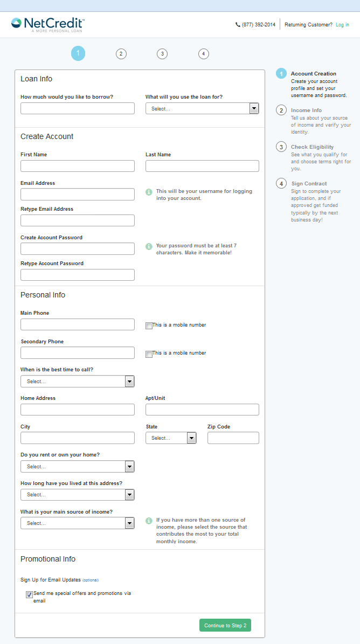Click the Loan Info section heading
The width and height of the screenshot is (360, 644).
click(x=37, y=79)
